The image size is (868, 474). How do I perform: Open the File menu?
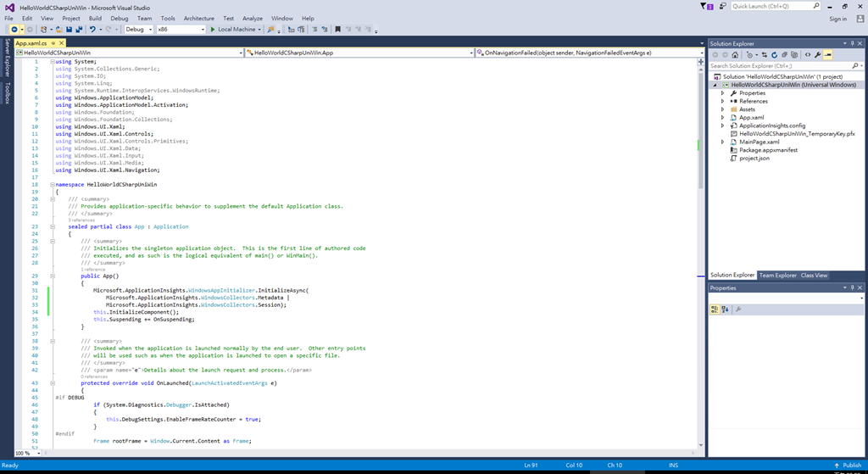(8, 19)
